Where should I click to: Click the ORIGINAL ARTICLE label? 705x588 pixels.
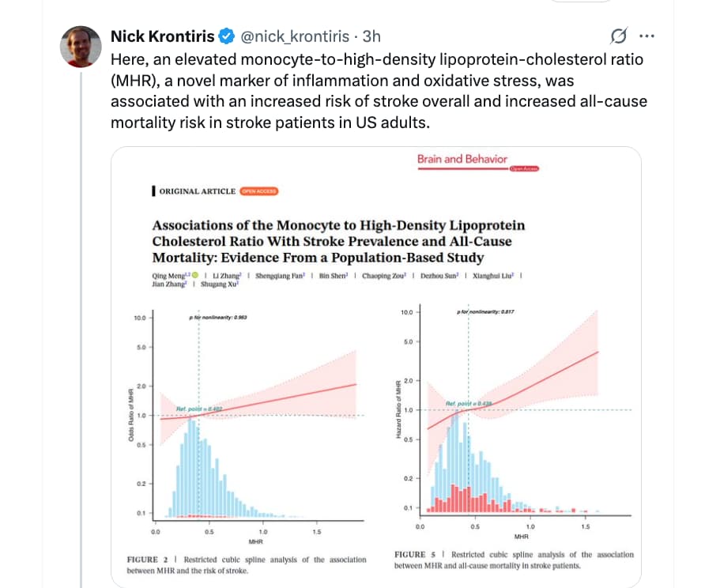(197, 191)
